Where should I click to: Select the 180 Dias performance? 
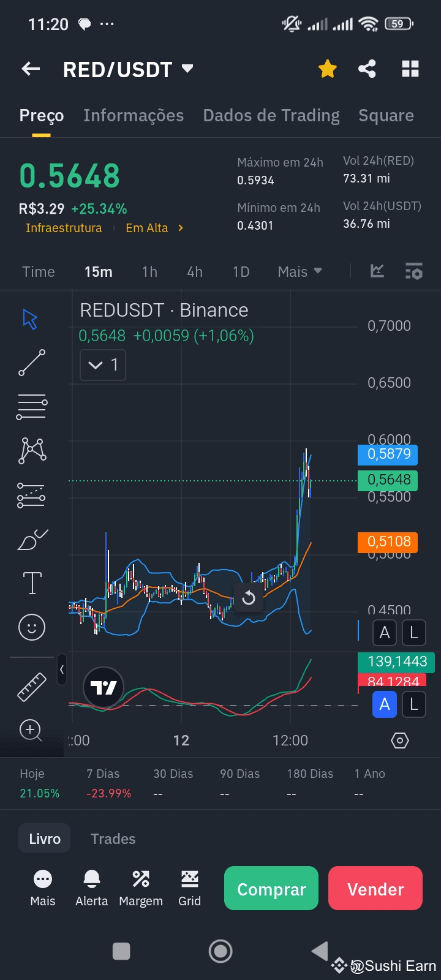310,783
